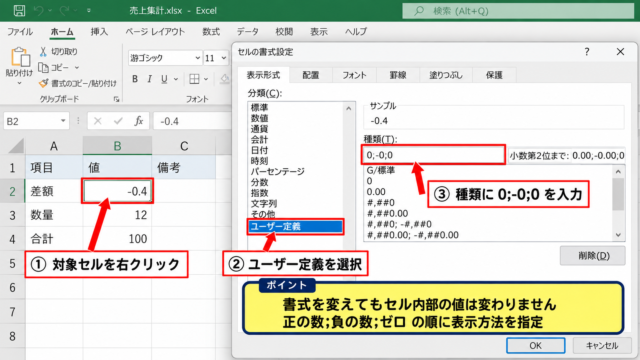Click the 検索 (Alt+Q) search box

(518, 11)
